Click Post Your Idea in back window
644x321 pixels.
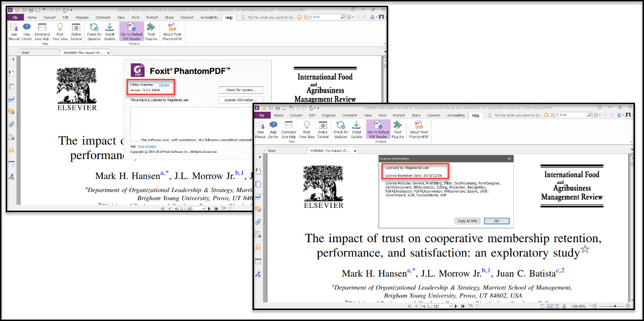tap(60, 32)
